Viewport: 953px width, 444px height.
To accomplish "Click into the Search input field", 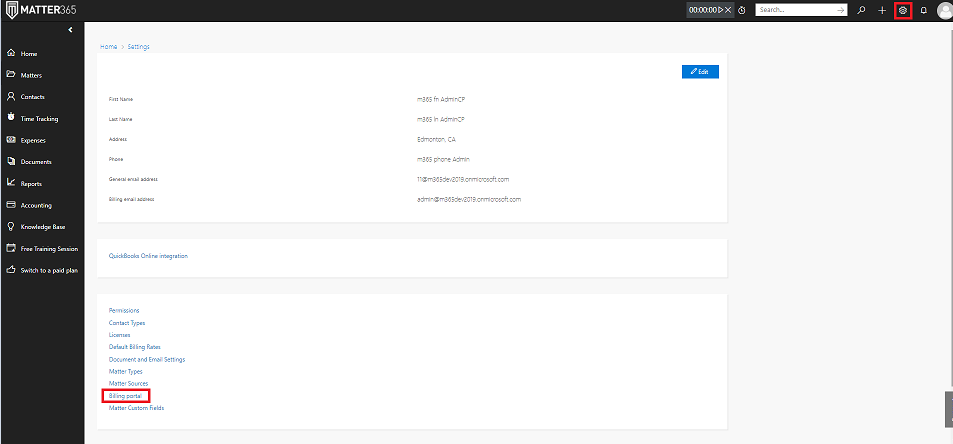I will (795, 10).
